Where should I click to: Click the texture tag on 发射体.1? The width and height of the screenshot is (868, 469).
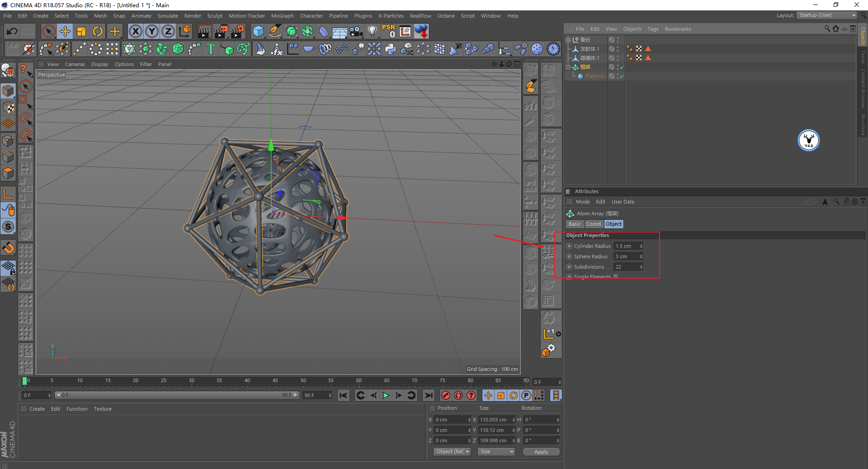pyautogui.click(x=639, y=49)
